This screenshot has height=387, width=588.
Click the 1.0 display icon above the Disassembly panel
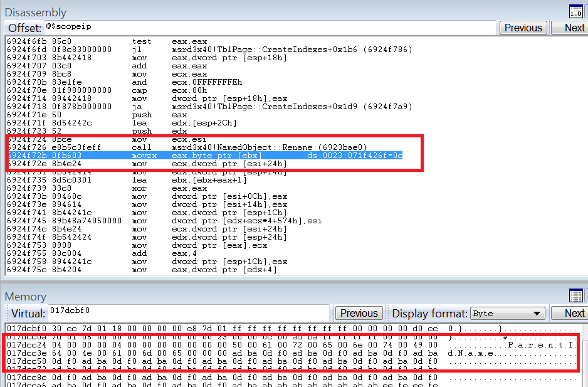(x=575, y=11)
